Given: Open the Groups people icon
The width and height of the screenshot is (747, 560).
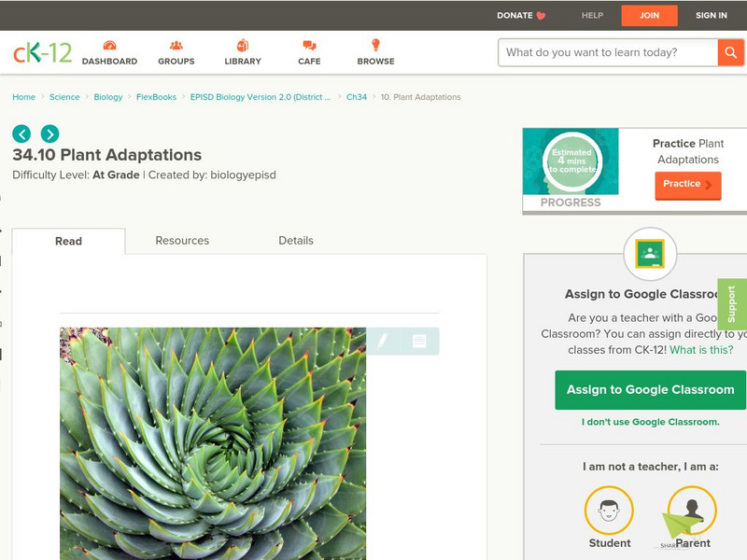Looking at the screenshot, I should pos(176,45).
